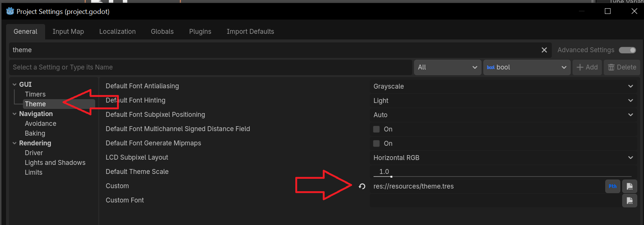
Task: Load file for Custom Font
Action: pos(630,201)
